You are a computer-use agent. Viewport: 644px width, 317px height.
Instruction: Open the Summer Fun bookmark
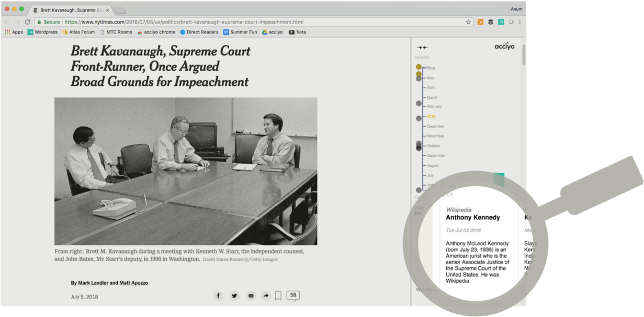point(240,32)
